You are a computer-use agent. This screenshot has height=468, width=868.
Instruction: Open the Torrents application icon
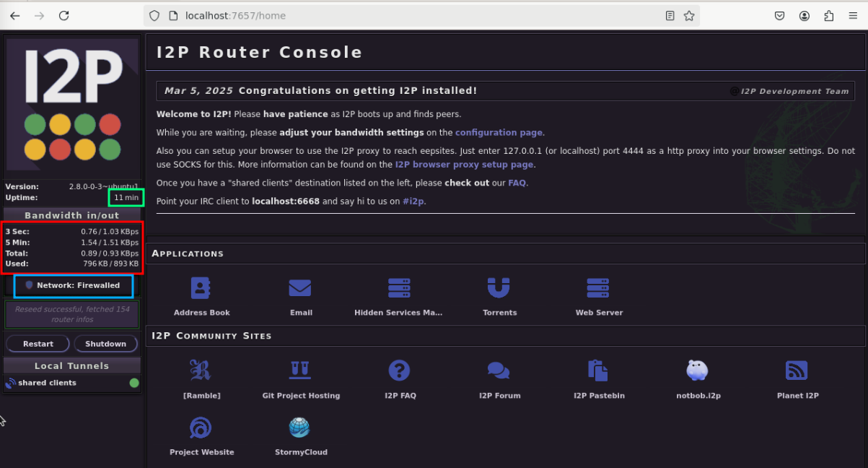tap(499, 287)
